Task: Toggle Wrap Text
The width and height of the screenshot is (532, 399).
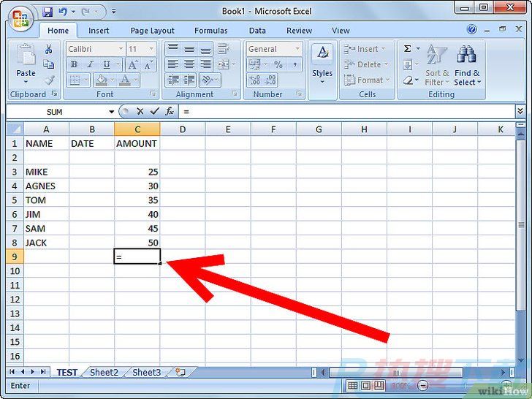Action: [224, 49]
